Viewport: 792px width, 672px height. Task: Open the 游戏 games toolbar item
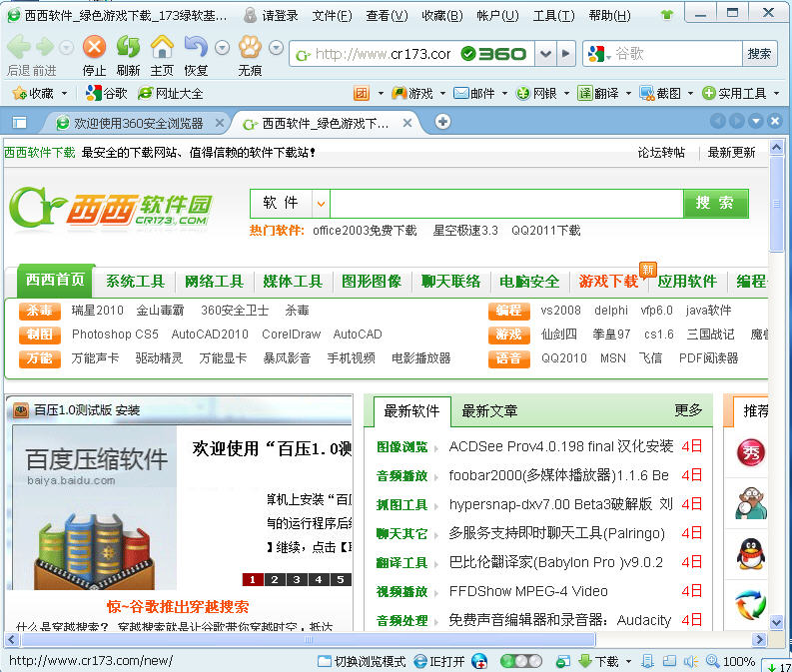pos(412,94)
